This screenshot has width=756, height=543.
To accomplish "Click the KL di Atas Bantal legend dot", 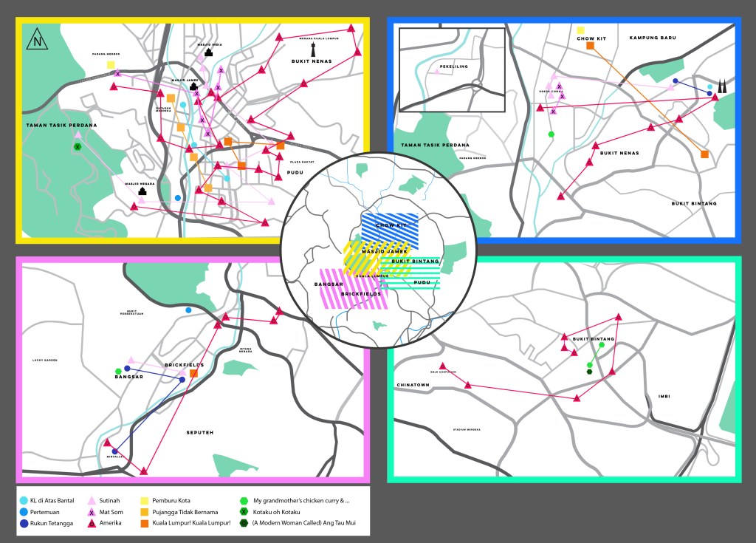I will pyautogui.click(x=24, y=501).
